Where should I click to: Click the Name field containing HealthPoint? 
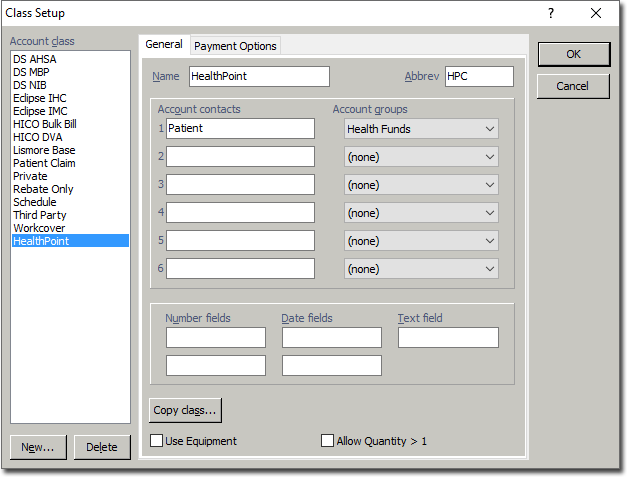coord(258,77)
